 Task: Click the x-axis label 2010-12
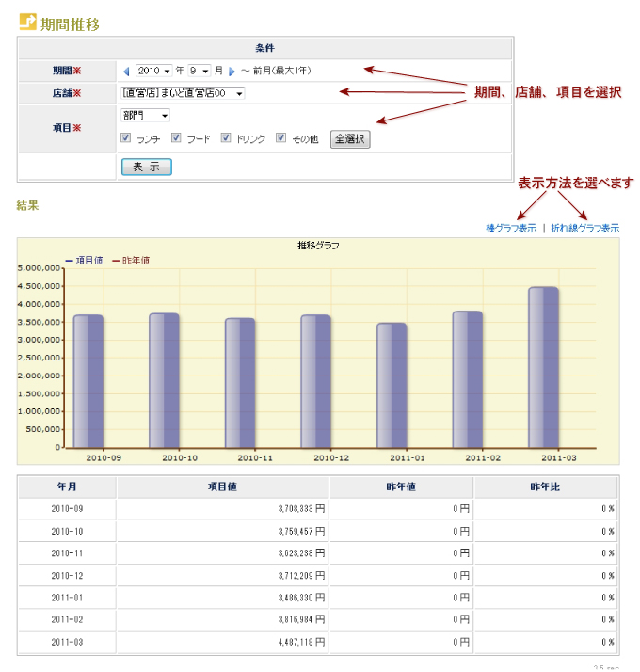click(x=331, y=458)
